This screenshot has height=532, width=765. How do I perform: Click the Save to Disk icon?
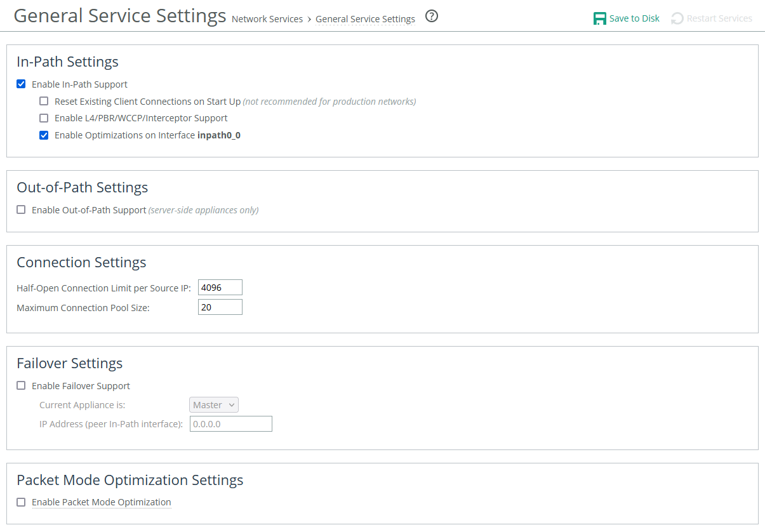[x=600, y=18]
